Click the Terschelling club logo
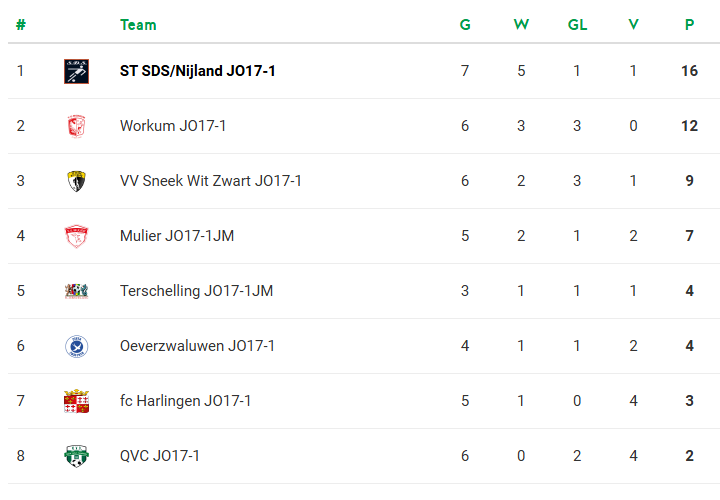The height and width of the screenshot is (500, 720). point(76,291)
